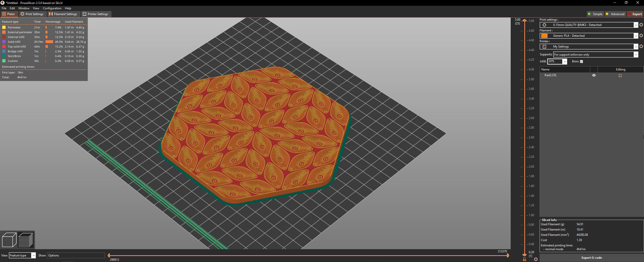Open the File menu
This screenshot has width=644, height=262.
[x=4, y=8]
